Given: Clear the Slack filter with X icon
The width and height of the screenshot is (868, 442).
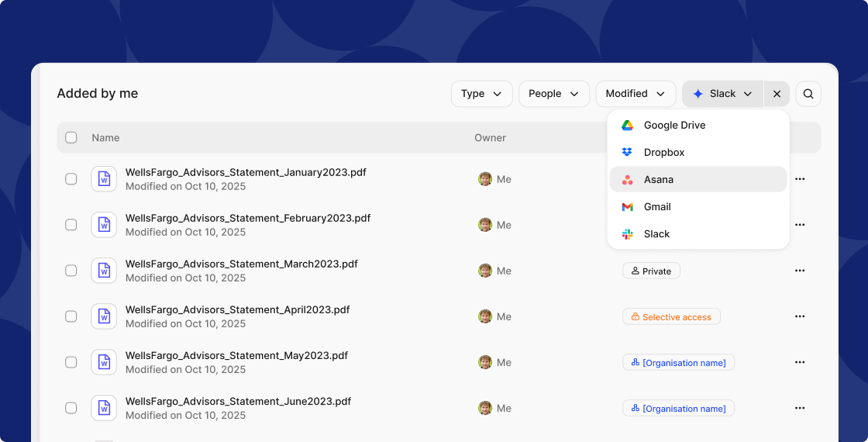Looking at the screenshot, I should pyautogui.click(x=777, y=94).
